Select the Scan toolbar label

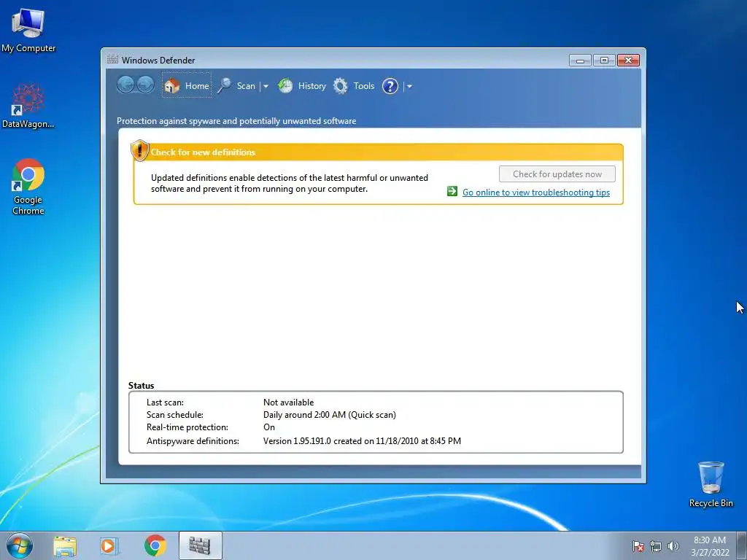pos(246,86)
